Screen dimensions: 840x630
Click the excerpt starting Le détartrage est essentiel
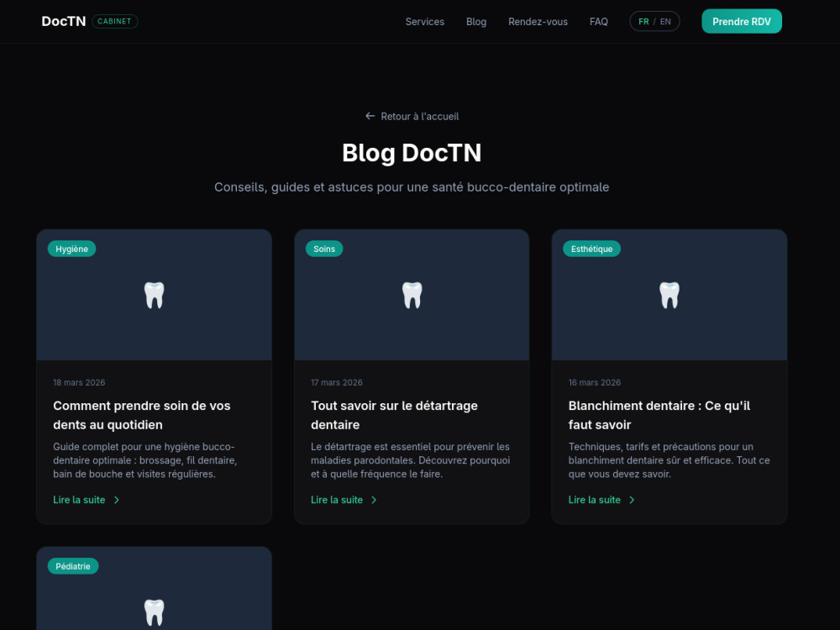tap(411, 460)
